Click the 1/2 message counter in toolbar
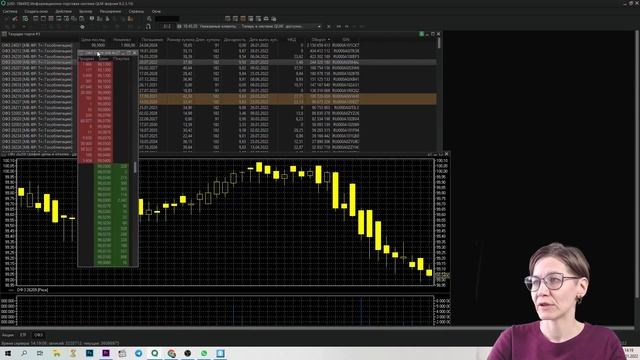This screenshot has height=360, width=640. pos(167,27)
